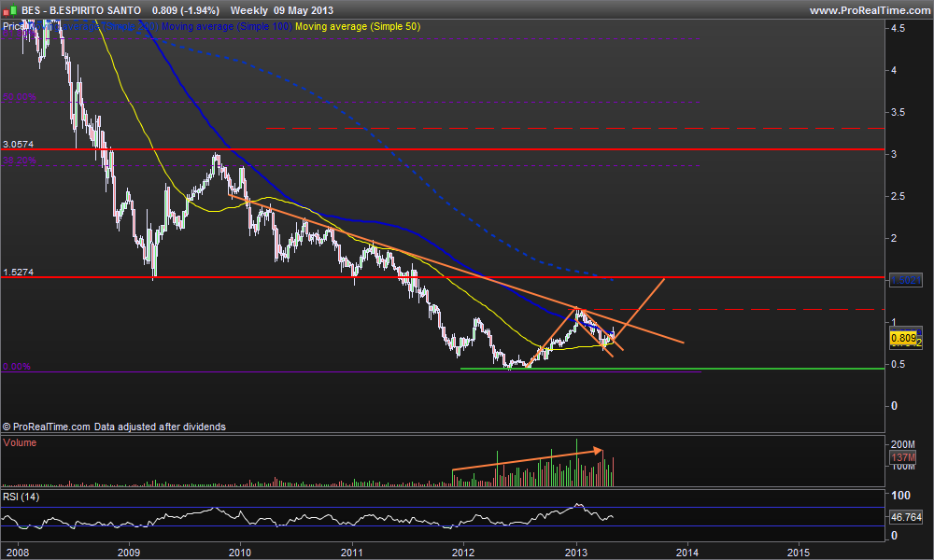Image resolution: width=934 pixels, height=560 pixels.
Task: Click the 50.00% Fibonacci label
Action: (19, 97)
